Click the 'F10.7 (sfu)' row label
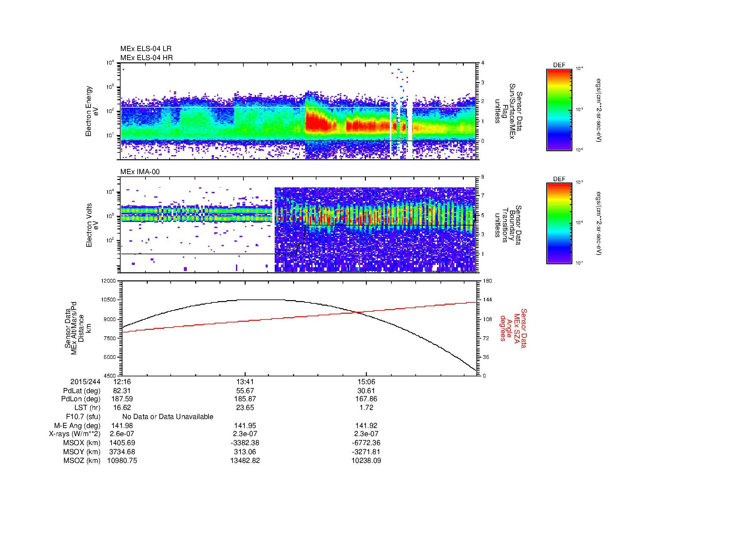756x534 pixels. (83, 417)
